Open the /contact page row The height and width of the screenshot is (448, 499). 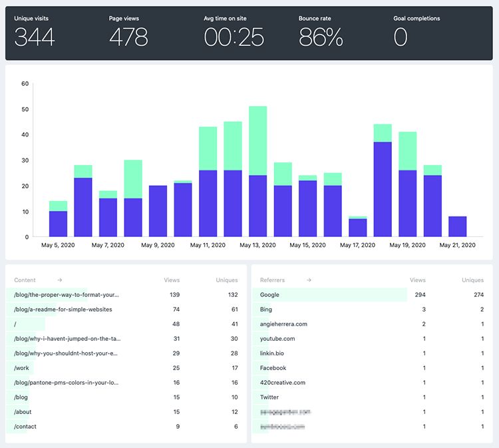point(27,427)
